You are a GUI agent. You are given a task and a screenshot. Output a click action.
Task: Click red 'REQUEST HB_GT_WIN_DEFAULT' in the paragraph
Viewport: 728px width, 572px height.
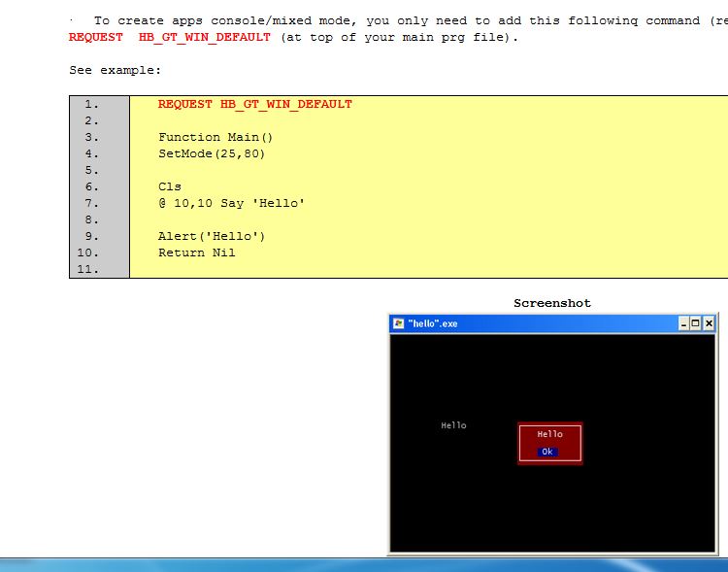pyautogui.click(x=170, y=37)
